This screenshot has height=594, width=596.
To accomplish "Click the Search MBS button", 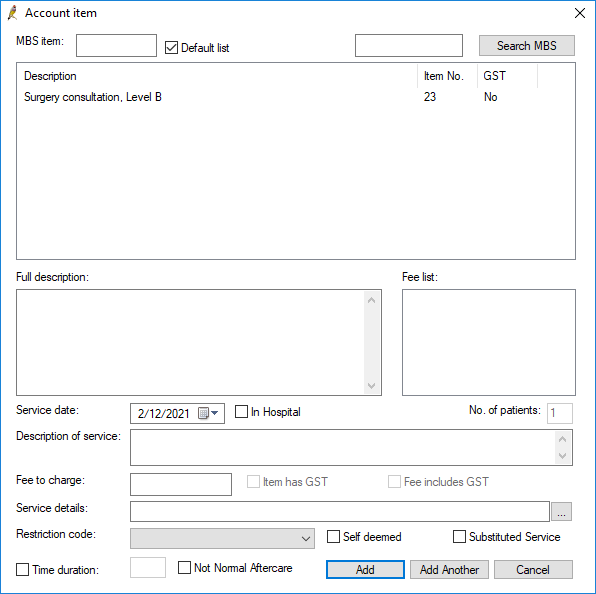I will point(526,46).
